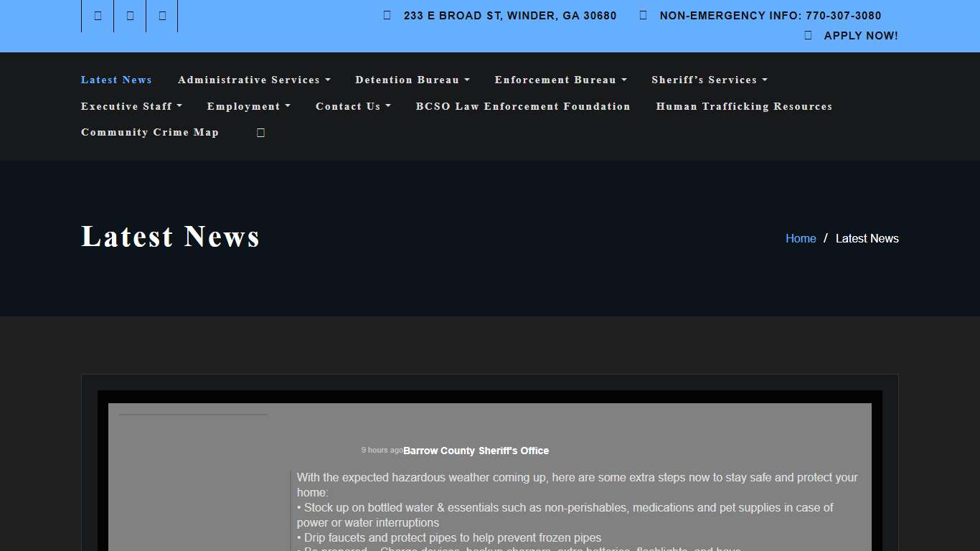Open the Sheriff's Services dropdown
Screen dimensions: 980x551
709,80
